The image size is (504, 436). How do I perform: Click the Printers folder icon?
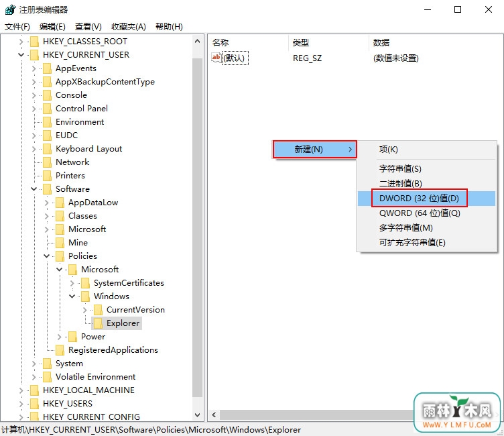(47, 176)
